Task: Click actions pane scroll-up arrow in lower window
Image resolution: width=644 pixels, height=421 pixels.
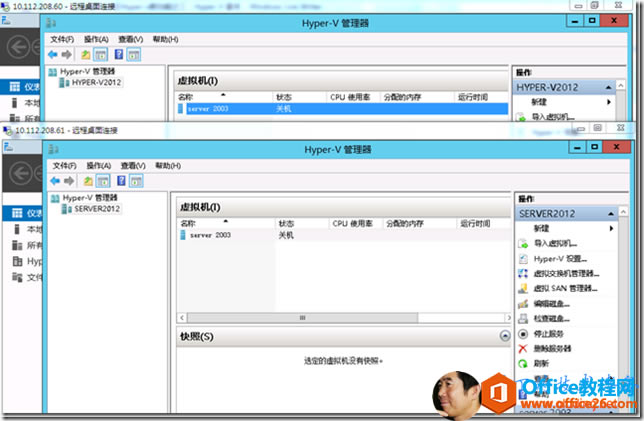Action: point(623,212)
